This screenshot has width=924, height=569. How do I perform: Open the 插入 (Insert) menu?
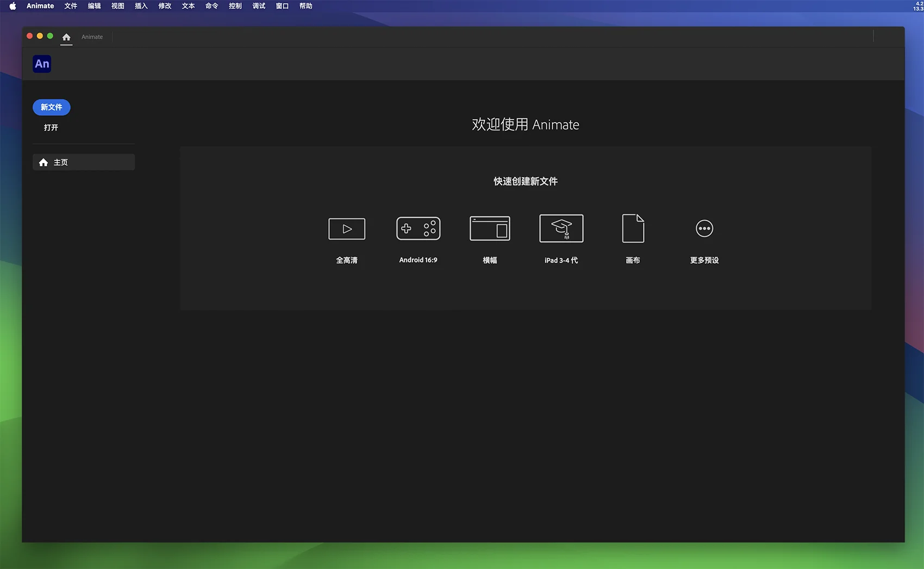141,6
